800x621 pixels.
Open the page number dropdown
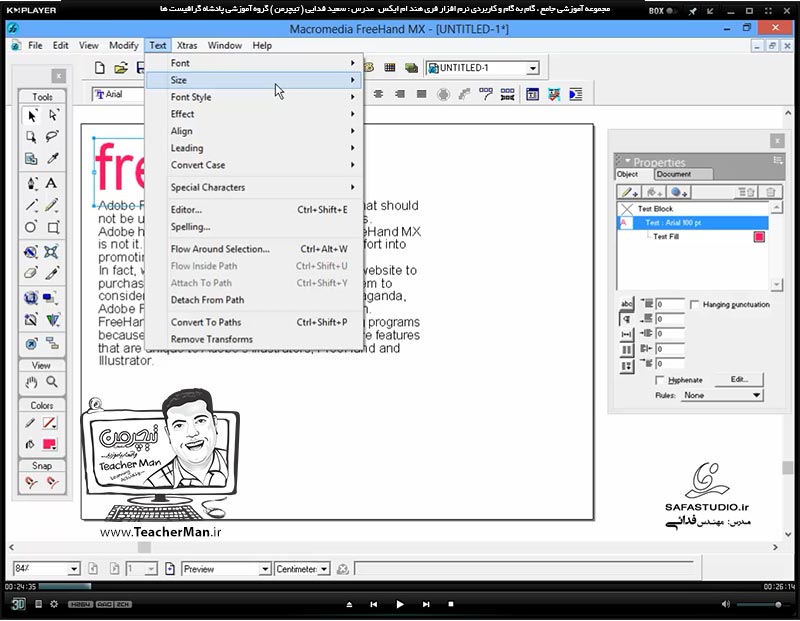151,569
